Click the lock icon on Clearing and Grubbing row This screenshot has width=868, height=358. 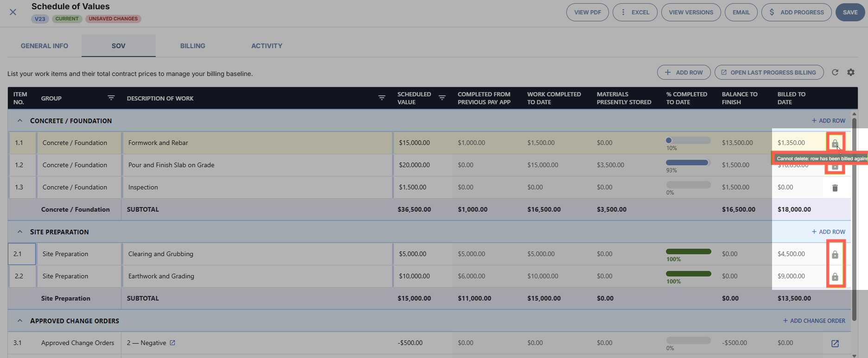835,254
